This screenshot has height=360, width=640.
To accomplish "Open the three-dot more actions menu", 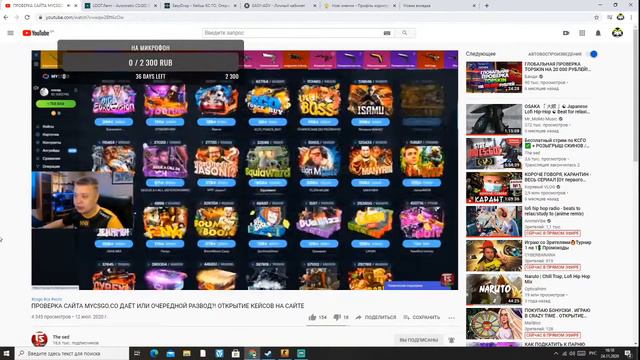I will tap(451, 318).
